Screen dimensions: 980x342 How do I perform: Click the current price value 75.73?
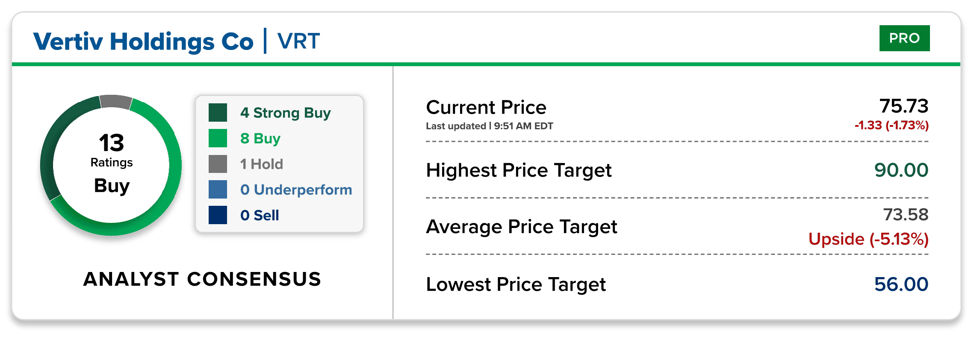click(x=903, y=106)
